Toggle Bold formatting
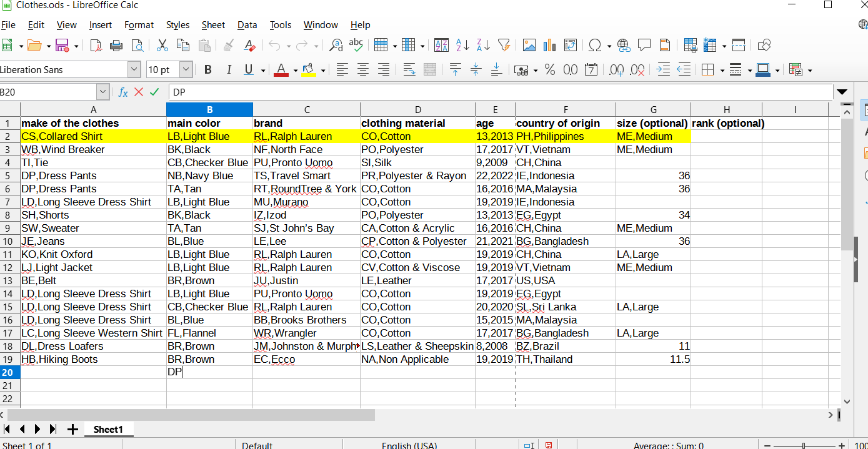868x449 pixels. point(208,70)
